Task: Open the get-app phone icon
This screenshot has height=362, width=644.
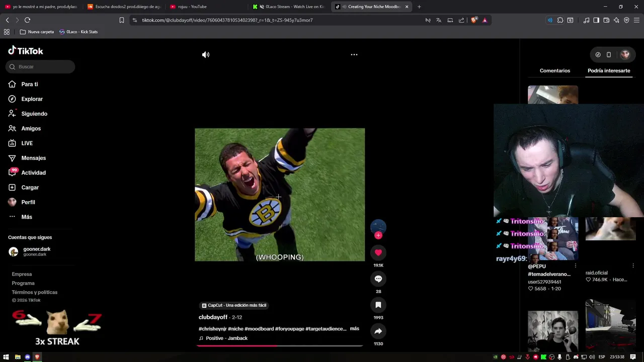Action: 609,55
